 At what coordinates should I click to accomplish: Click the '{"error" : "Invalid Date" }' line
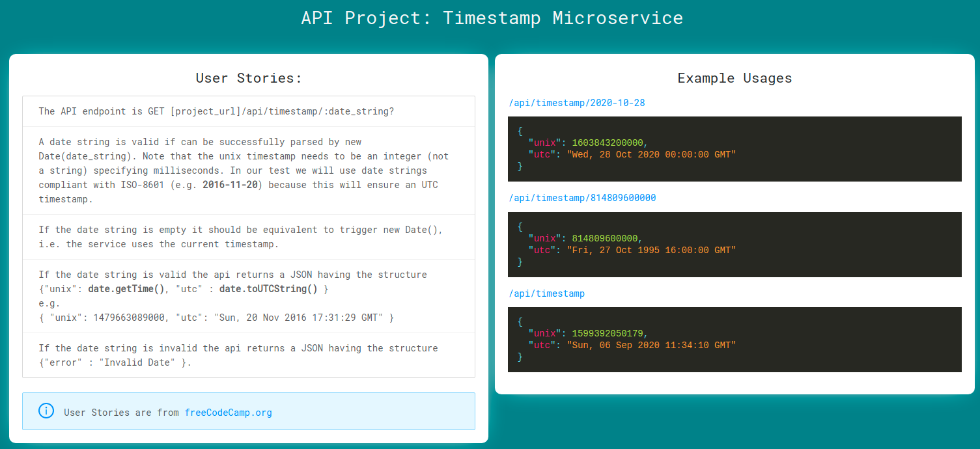pyautogui.click(x=115, y=362)
